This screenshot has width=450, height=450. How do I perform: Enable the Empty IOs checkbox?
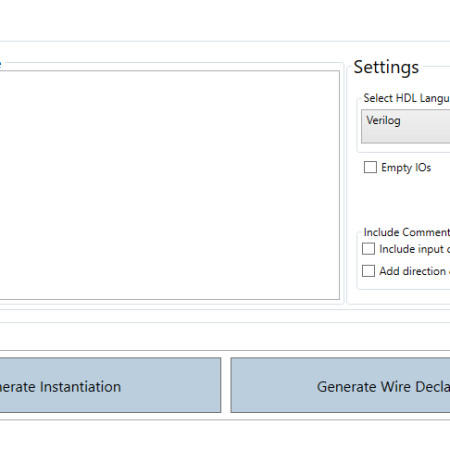370,167
